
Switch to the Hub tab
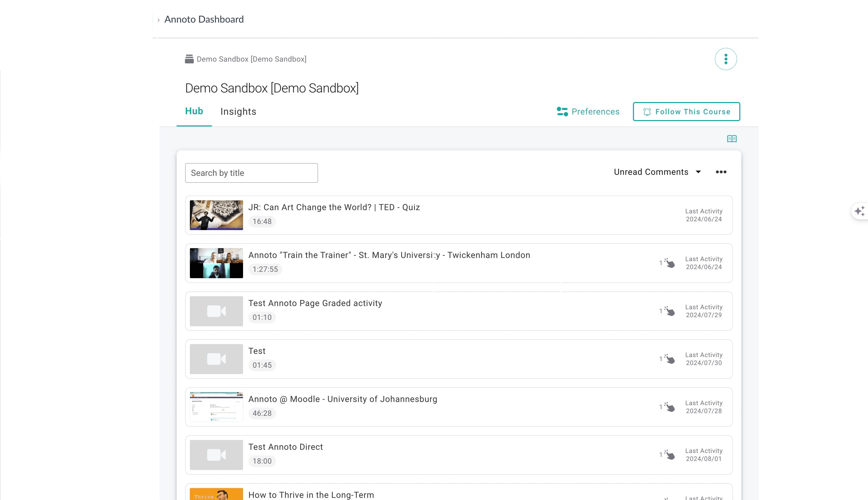tap(194, 111)
